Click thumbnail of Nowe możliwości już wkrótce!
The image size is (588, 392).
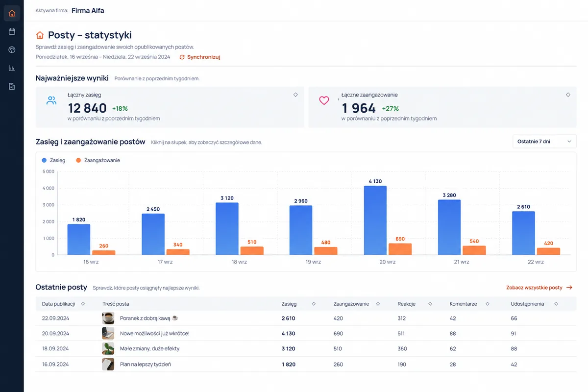click(x=108, y=333)
